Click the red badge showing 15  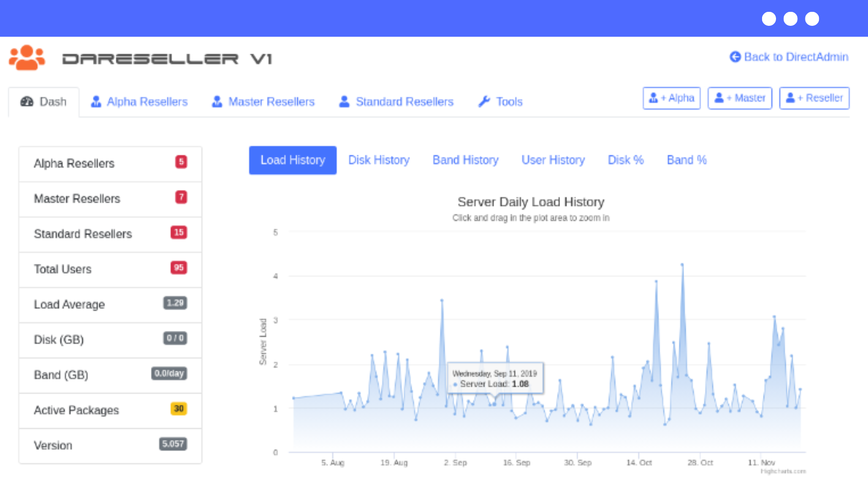(179, 232)
